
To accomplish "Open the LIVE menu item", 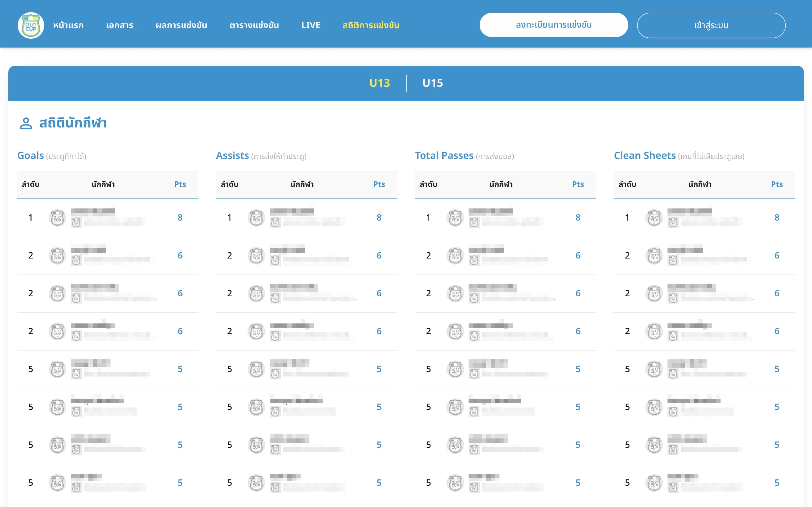I will pyautogui.click(x=311, y=25).
